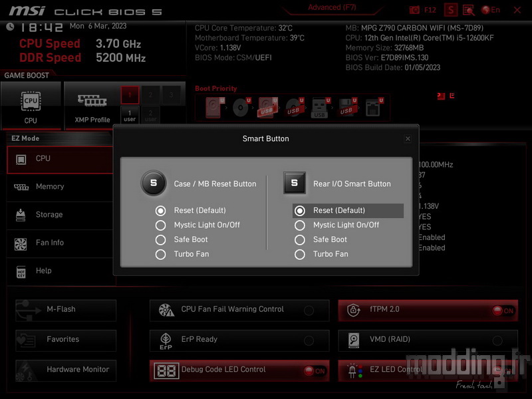Select USB floppy boot priority icon
This screenshot has height=399, width=532.
(x=347, y=108)
